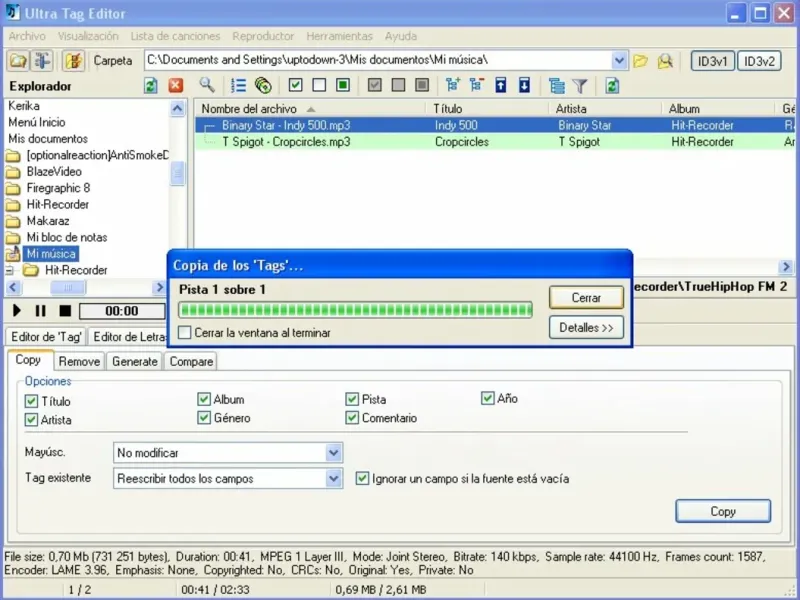Image resolution: width=800 pixels, height=600 pixels.
Task: Toggle the Pista checkbox
Action: tap(352, 399)
